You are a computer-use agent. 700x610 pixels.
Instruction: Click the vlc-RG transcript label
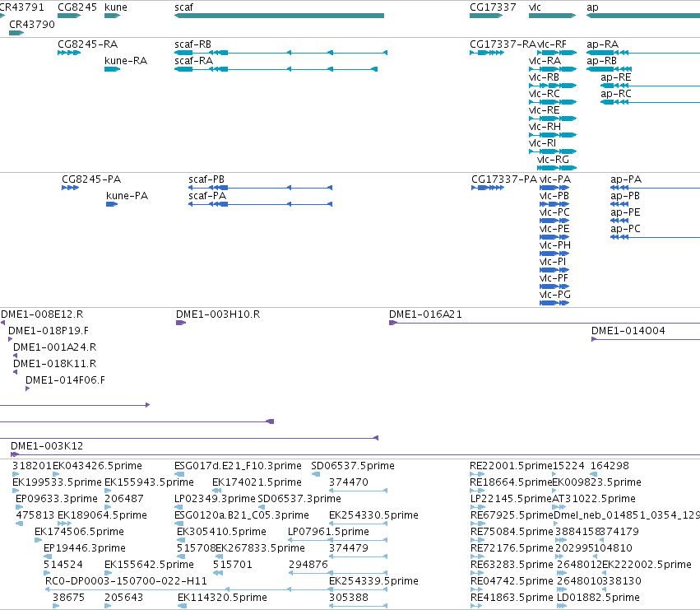[x=553, y=160]
